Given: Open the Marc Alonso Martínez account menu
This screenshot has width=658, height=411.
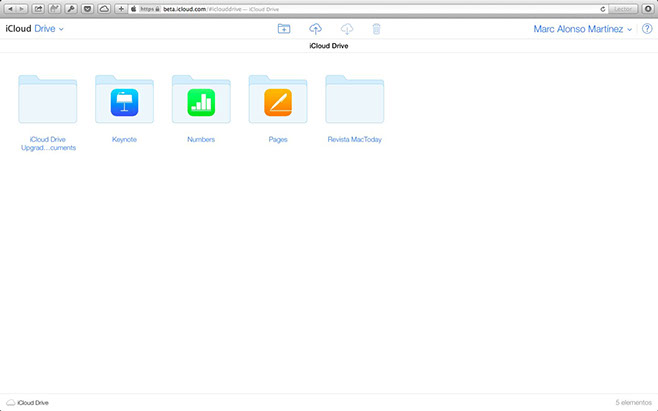Looking at the screenshot, I should [583, 30].
